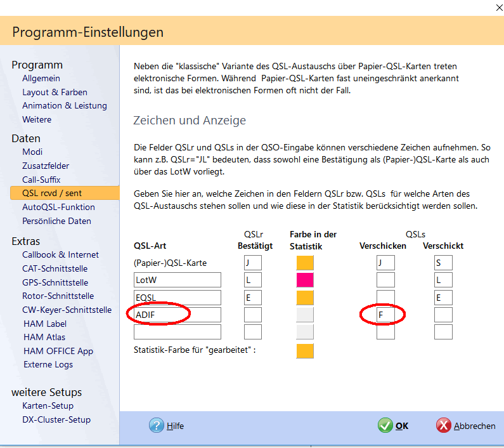Click the blue Hilfe question mark icon
504x448 pixels.
pyautogui.click(x=157, y=425)
